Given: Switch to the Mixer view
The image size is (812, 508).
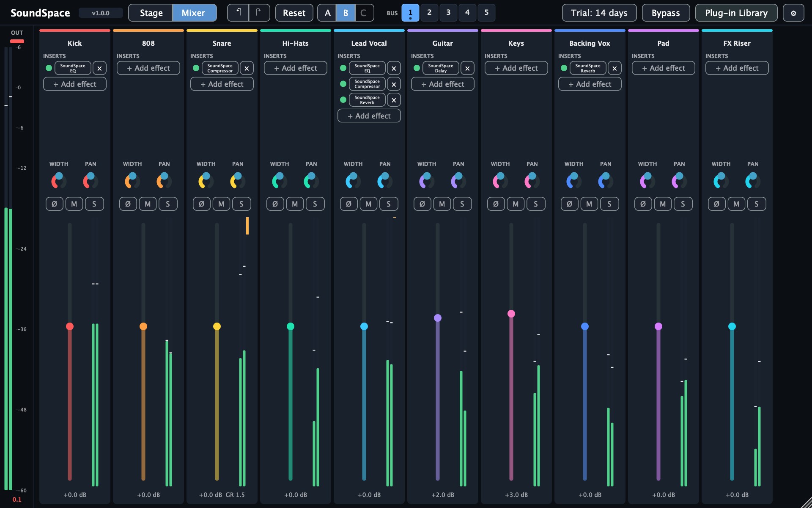Looking at the screenshot, I should click(194, 13).
